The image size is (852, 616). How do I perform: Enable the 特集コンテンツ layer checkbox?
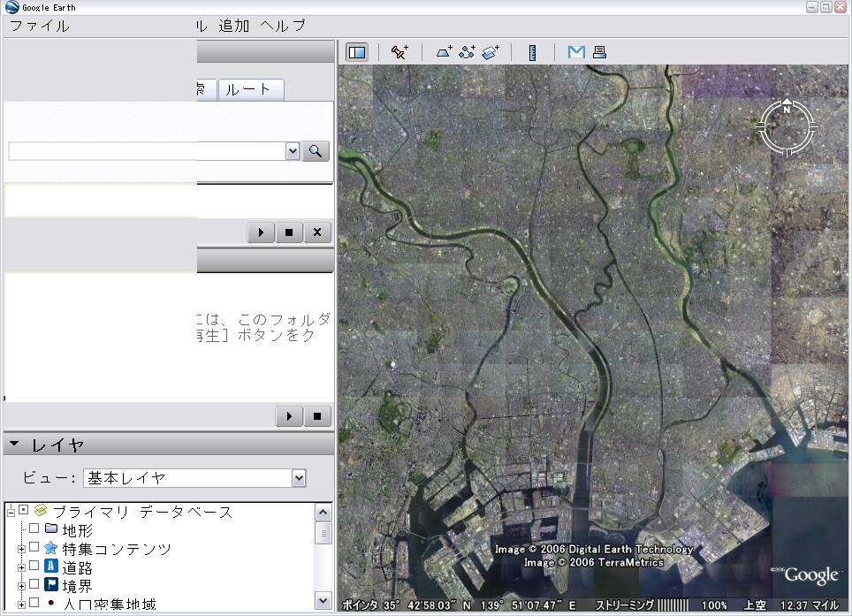(x=34, y=547)
